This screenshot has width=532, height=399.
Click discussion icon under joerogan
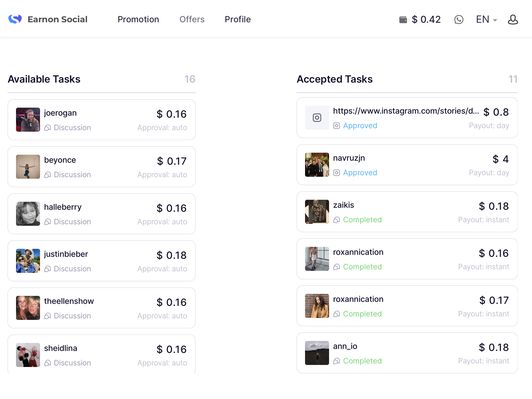[x=48, y=128]
